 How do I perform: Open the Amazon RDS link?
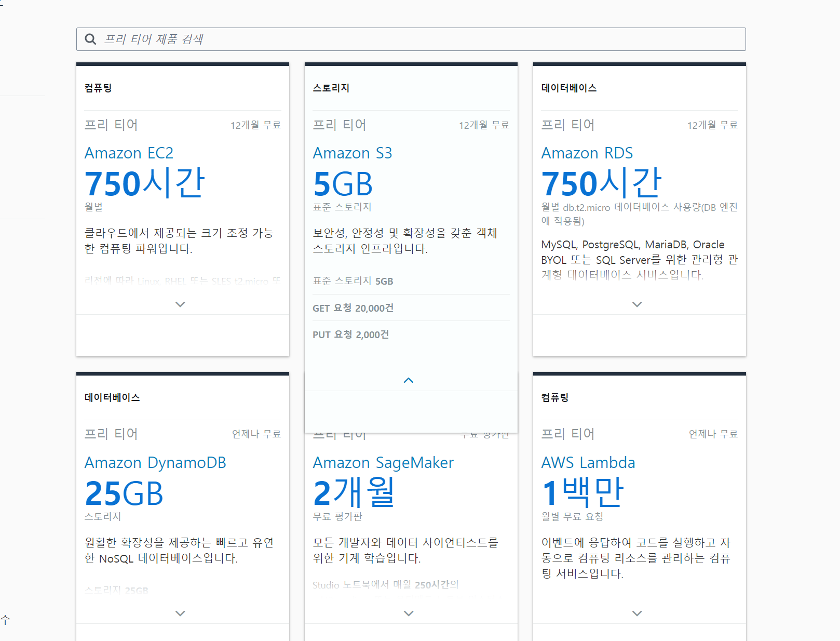pyautogui.click(x=587, y=153)
